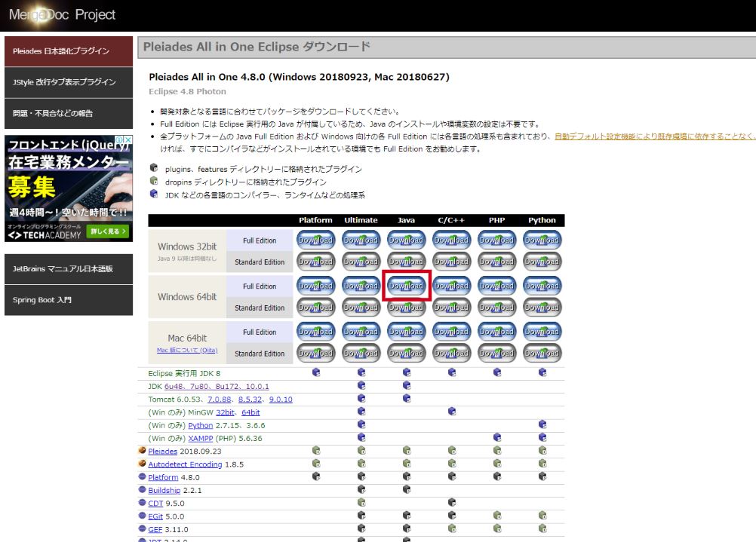Screen dimensions: 756x542
Task: Open Spring Boot 入門 sidebar item
Action: click(x=69, y=300)
